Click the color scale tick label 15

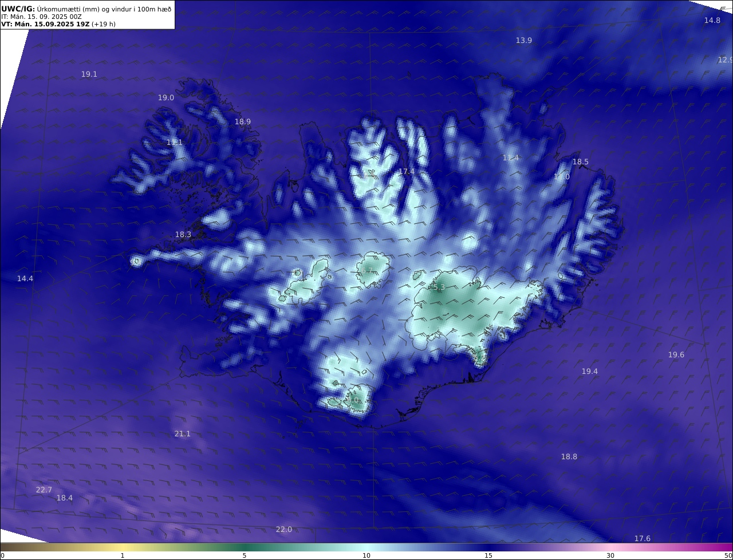tap(488, 555)
